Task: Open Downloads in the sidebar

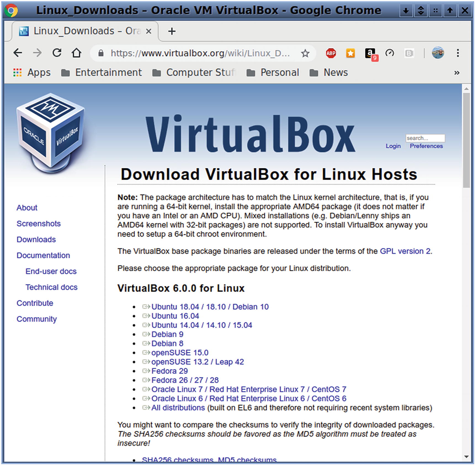Action: pos(36,239)
